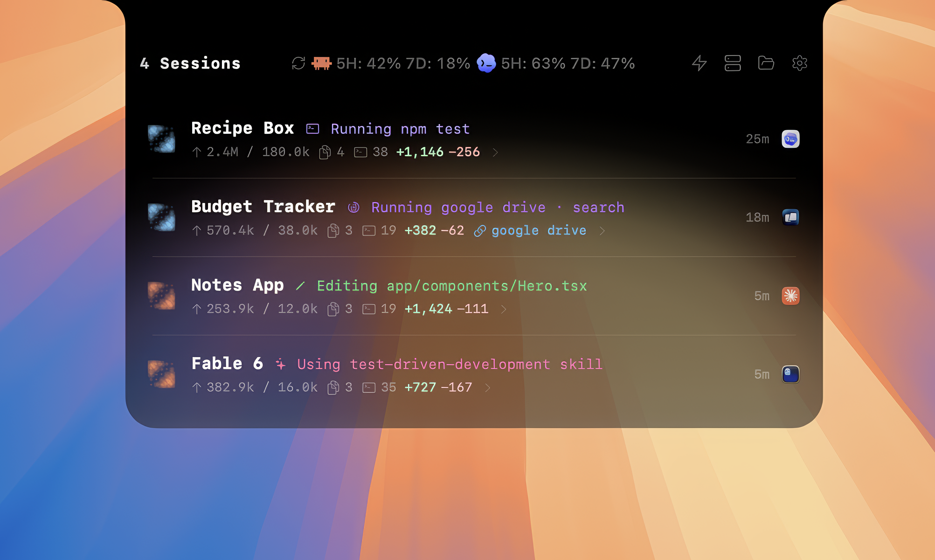Click the terminal count icon beside 35

(369, 387)
